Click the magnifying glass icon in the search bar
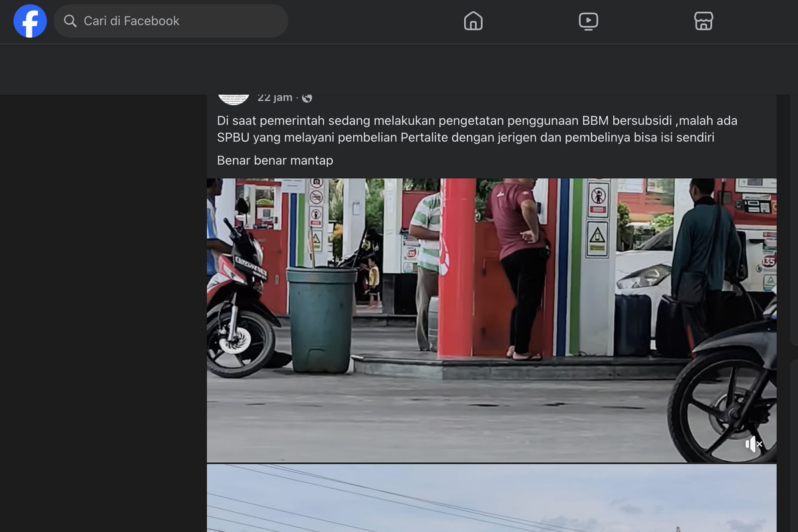The height and width of the screenshot is (532, 798). 70,21
